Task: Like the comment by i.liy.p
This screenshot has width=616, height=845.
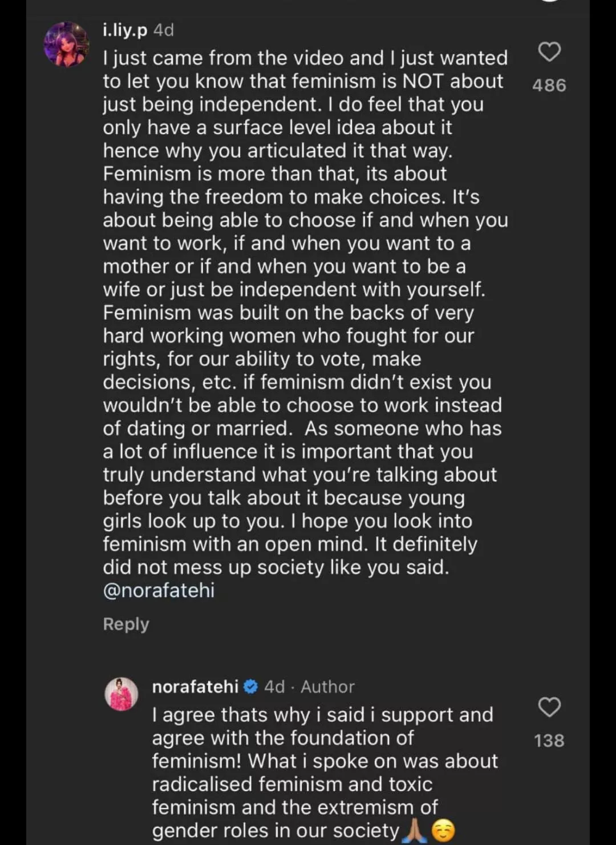Action: [549, 52]
